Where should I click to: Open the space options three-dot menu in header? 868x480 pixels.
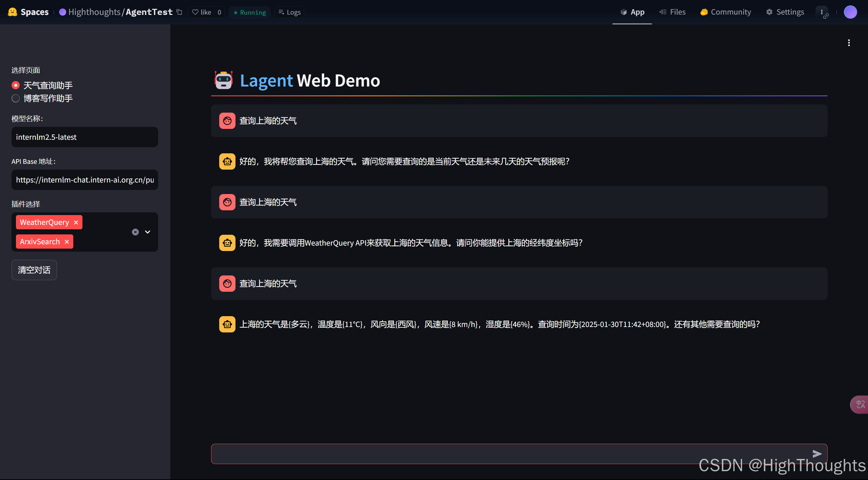click(x=822, y=12)
